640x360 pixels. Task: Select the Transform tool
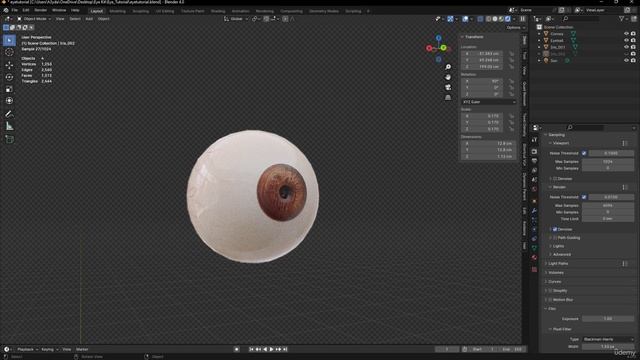pos(9,101)
